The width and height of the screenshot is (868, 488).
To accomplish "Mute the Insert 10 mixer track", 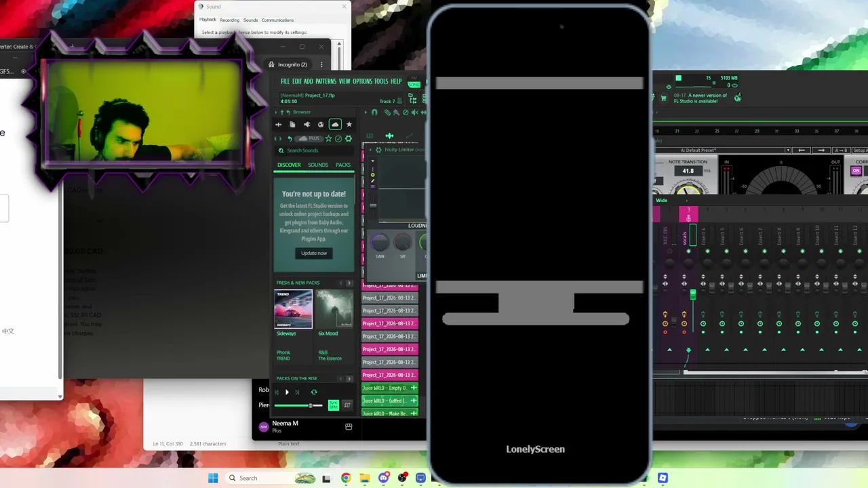I will pos(821,251).
